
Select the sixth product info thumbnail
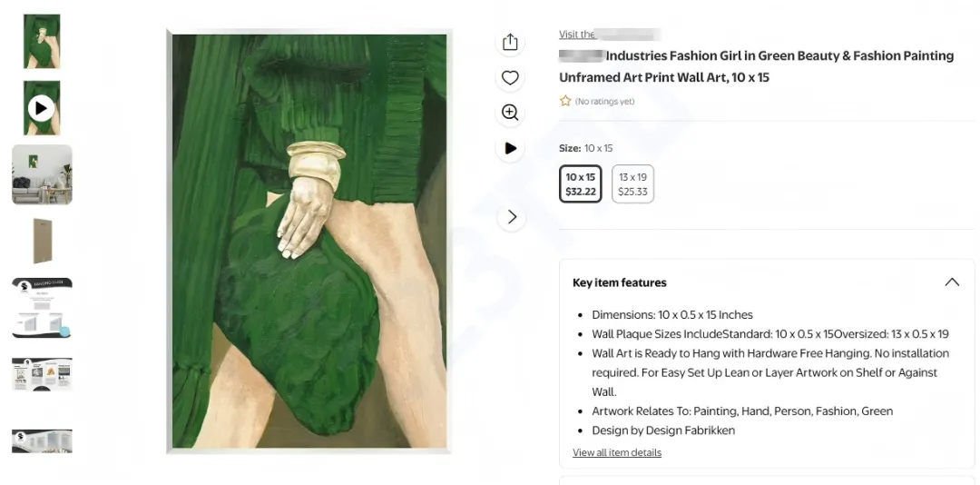(42, 374)
